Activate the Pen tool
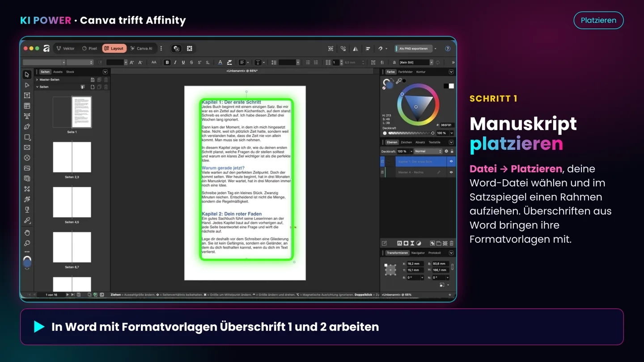The height and width of the screenshot is (362, 644). [27, 126]
